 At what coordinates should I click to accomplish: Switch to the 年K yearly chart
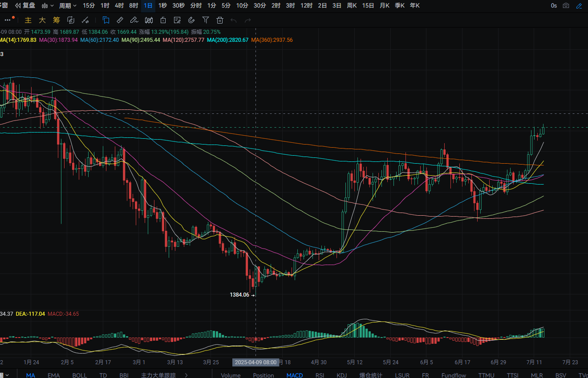point(414,6)
